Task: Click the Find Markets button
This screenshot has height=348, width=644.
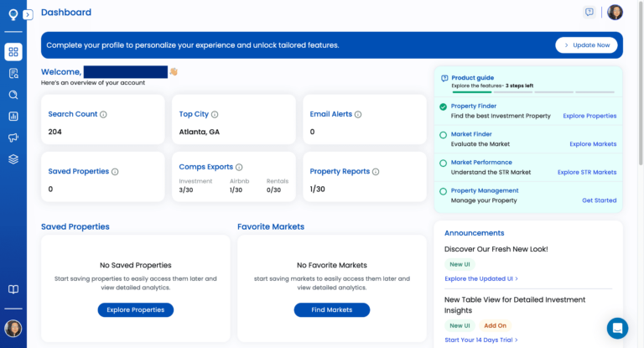Action: click(x=331, y=310)
